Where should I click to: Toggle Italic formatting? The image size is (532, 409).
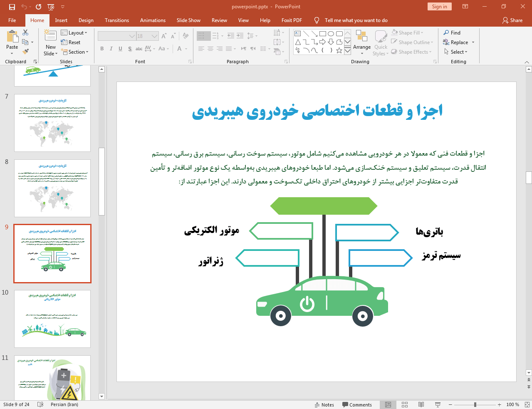111,49
